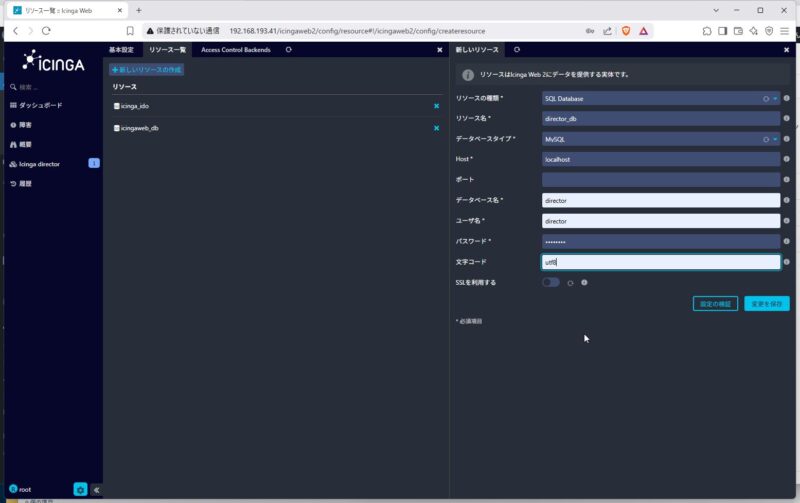Open the 概要 menu item in the sidebar

[x=25, y=144]
